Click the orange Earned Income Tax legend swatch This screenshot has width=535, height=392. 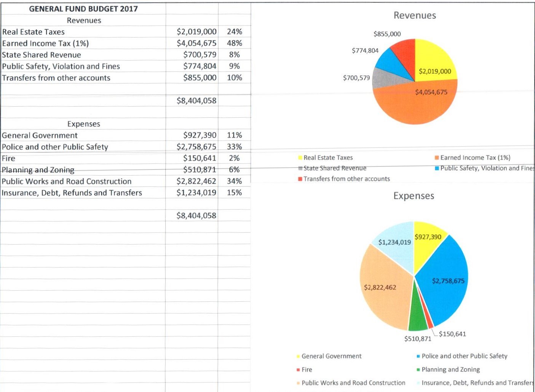pyautogui.click(x=437, y=158)
